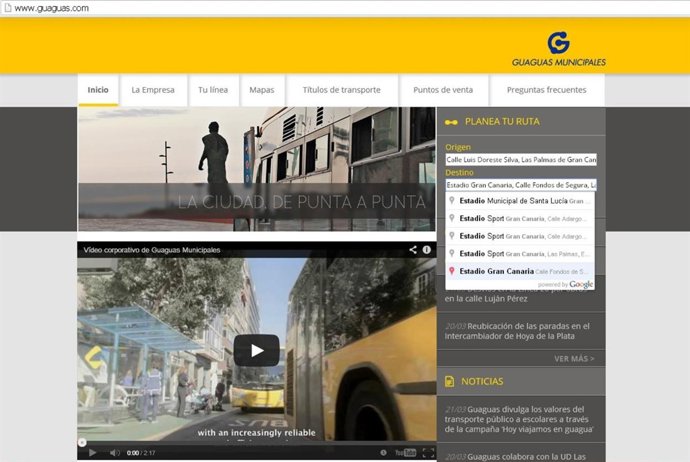The height and width of the screenshot is (462, 690).
Task: Click the video share icon
Action: (x=413, y=249)
